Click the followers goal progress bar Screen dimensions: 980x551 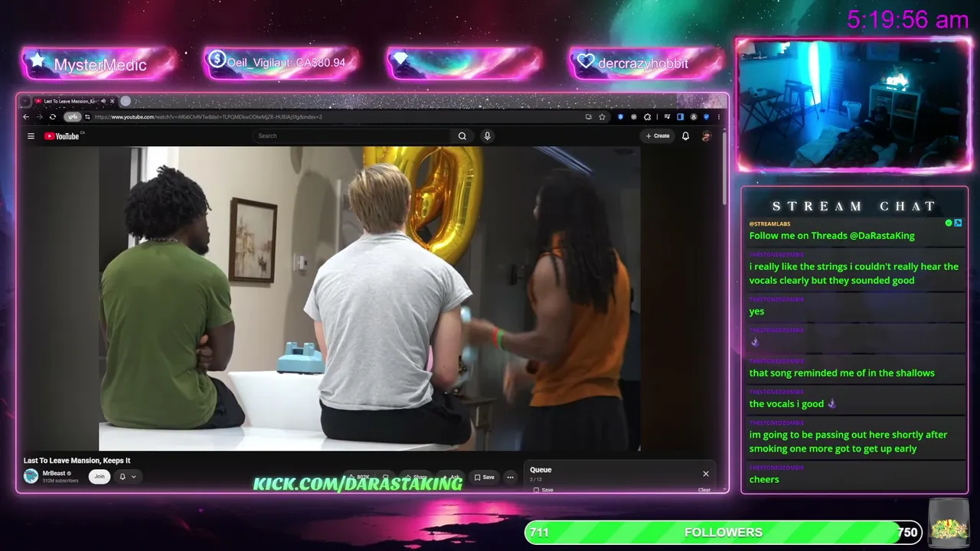(x=724, y=533)
